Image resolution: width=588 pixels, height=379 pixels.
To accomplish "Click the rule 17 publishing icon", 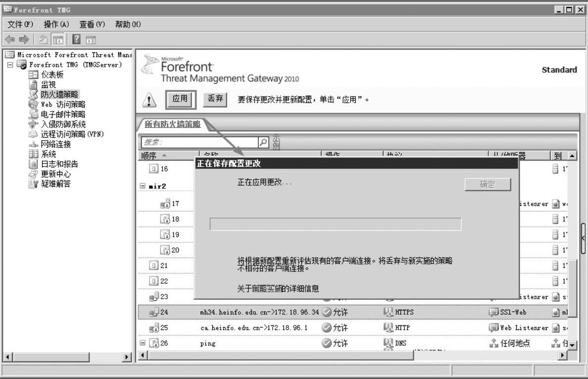I will pos(165,204).
